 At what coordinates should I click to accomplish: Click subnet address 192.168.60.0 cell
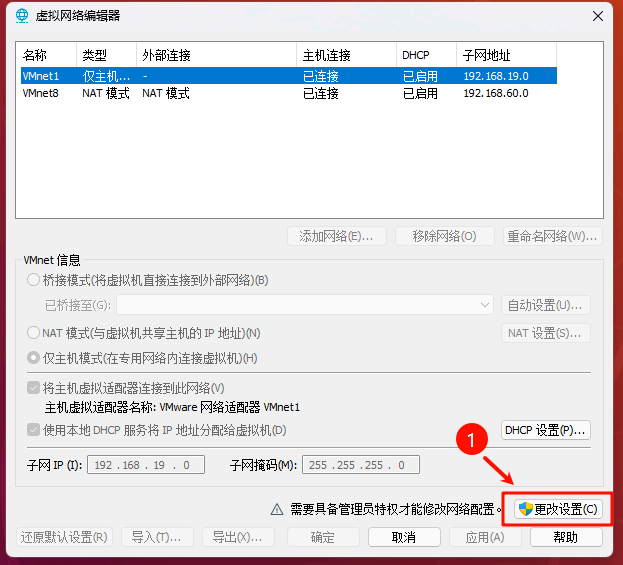pos(496,93)
